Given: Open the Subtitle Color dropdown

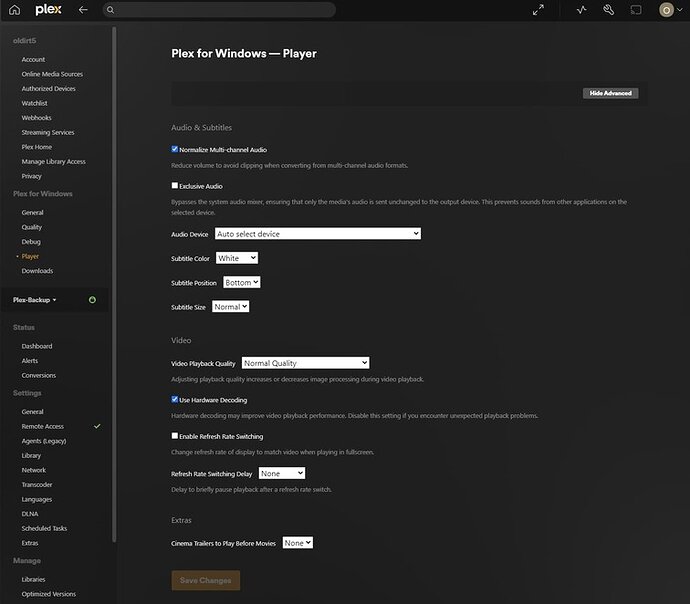Looking at the screenshot, I should [237, 258].
